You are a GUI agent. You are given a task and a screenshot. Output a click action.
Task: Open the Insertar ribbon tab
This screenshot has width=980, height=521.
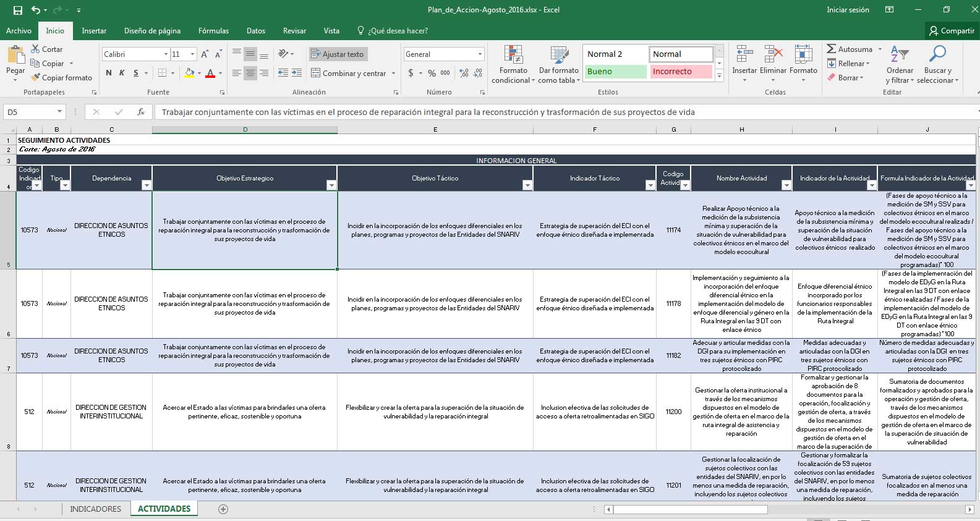tap(94, 31)
